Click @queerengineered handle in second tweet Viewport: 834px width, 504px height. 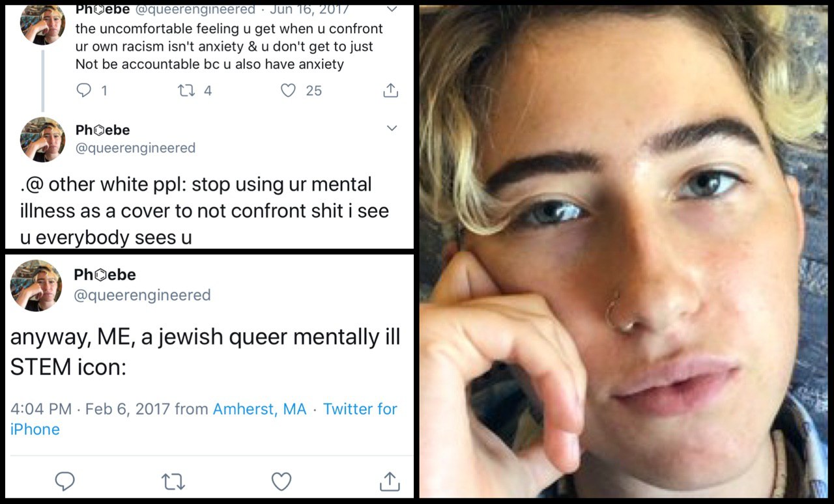pos(136,148)
